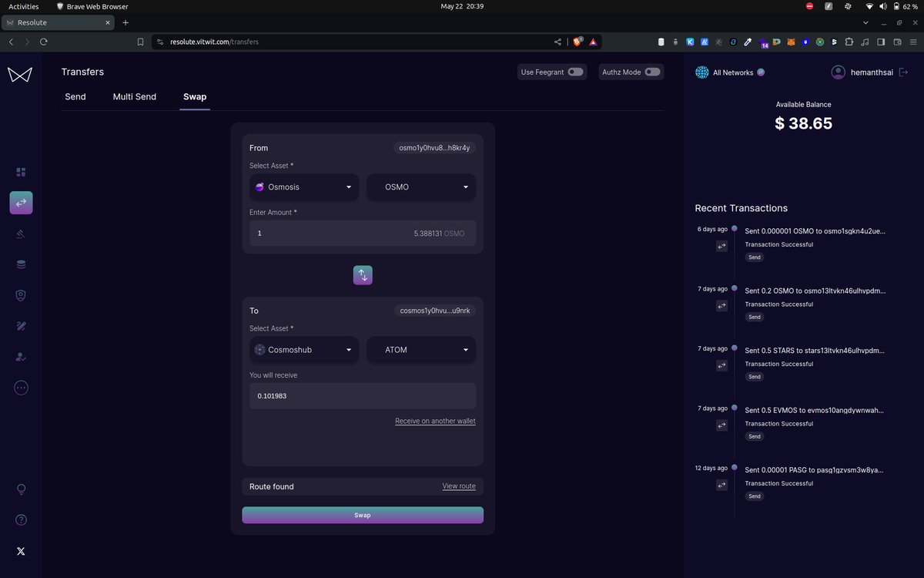This screenshot has height=578, width=924.
Task: Toggle the browser sidebar panel icon
Action: coord(881,42)
